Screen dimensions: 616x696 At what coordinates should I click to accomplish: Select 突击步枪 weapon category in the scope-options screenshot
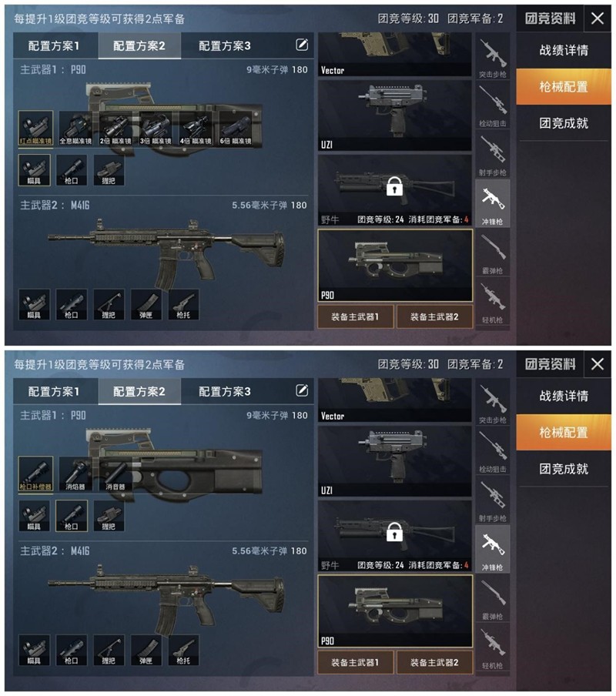pyautogui.click(x=493, y=57)
